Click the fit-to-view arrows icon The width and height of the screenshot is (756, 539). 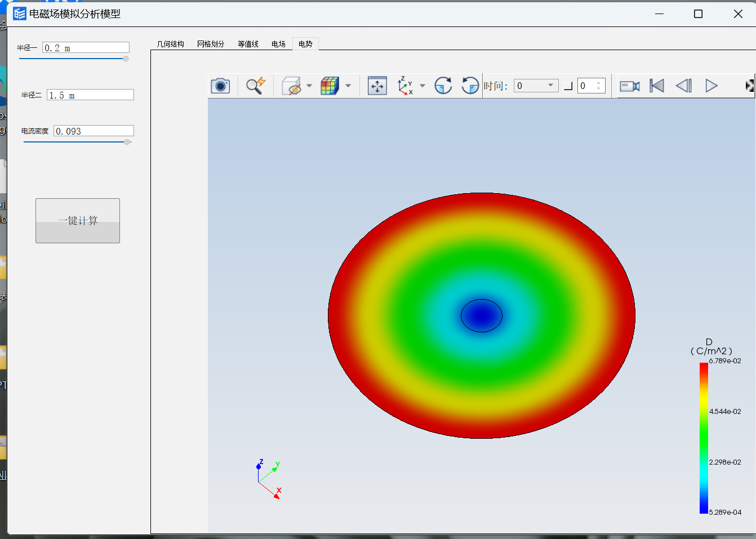point(377,86)
